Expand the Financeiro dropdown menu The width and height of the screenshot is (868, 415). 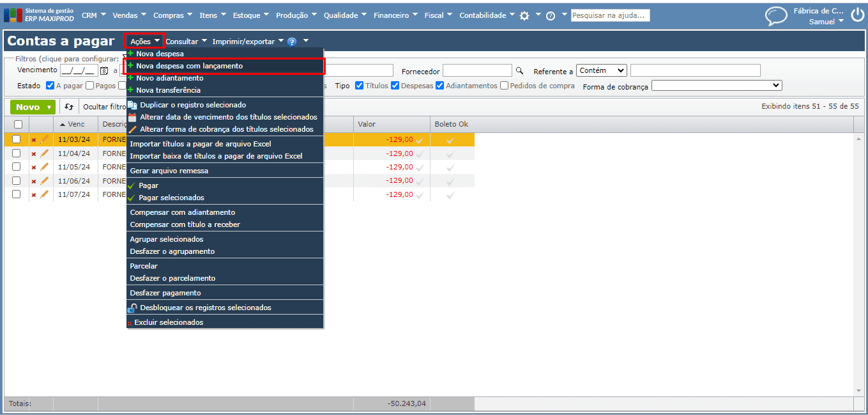396,15
